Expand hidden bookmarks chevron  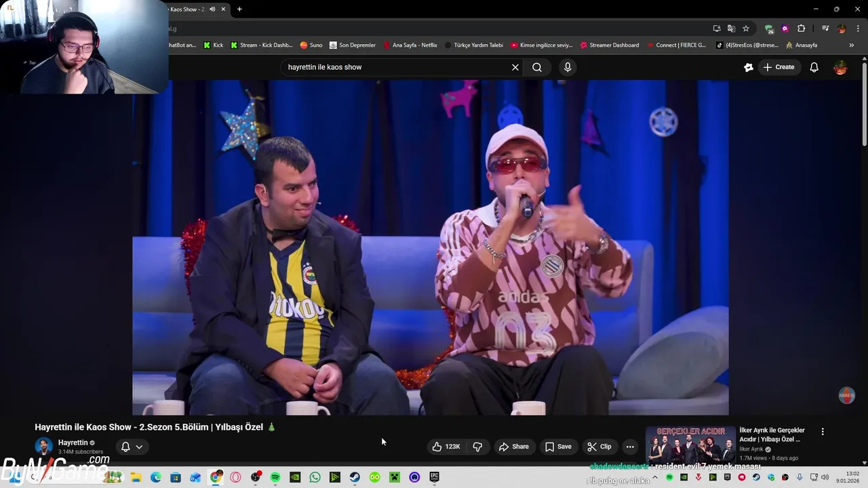[x=852, y=45]
